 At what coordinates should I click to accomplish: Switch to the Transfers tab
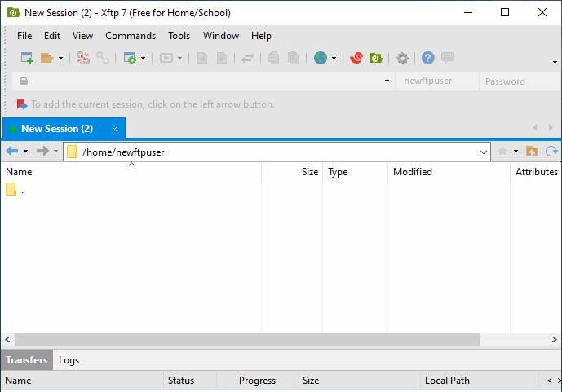pyautogui.click(x=27, y=360)
